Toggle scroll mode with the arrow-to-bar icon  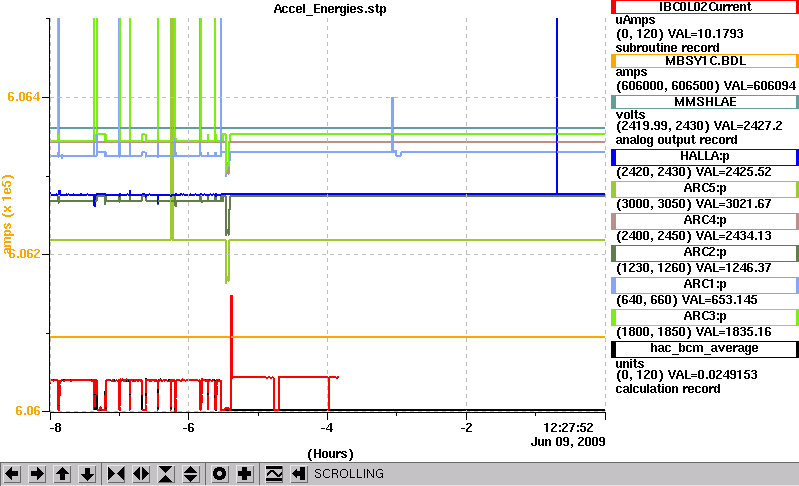pyautogui.click(x=299, y=474)
